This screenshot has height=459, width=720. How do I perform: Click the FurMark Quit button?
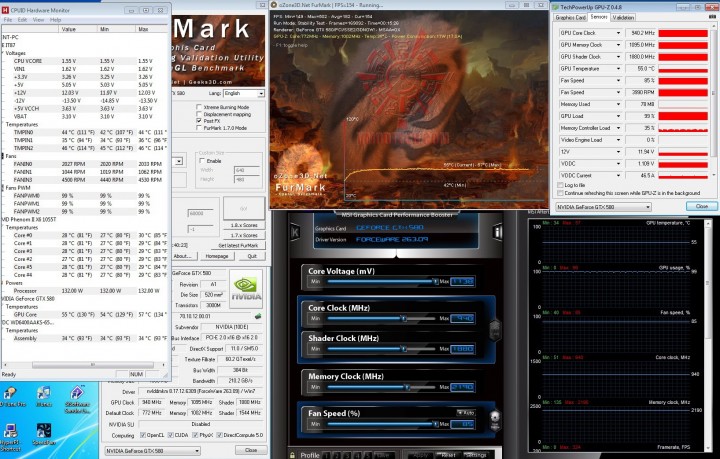(252, 256)
